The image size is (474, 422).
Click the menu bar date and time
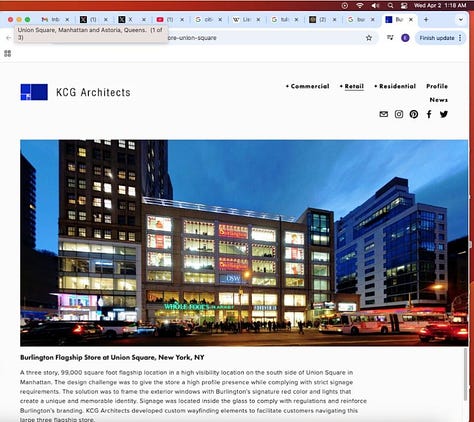pyautogui.click(x=440, y=5)
